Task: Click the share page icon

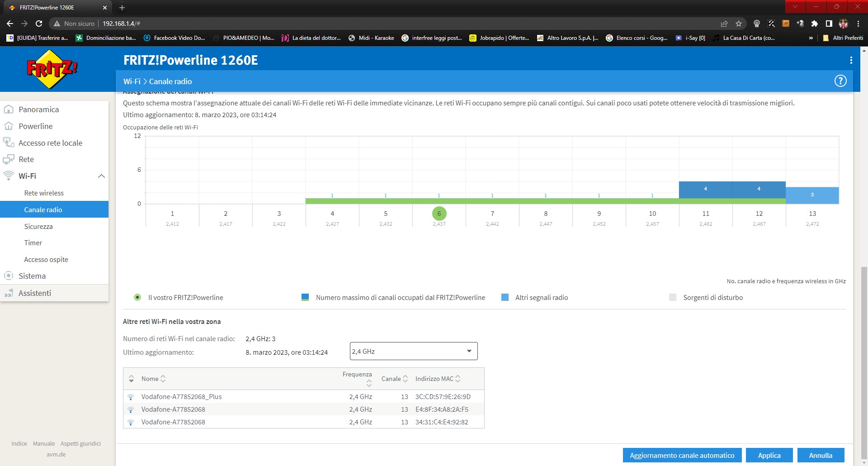Action: (x=724, y=24)
